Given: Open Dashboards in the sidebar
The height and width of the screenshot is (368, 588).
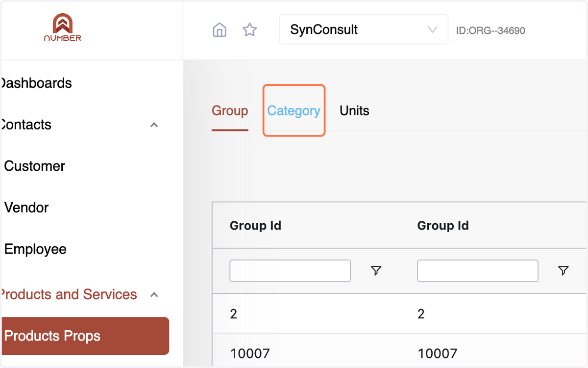Looking at the screenshot, I should click(x=36, y=83).
